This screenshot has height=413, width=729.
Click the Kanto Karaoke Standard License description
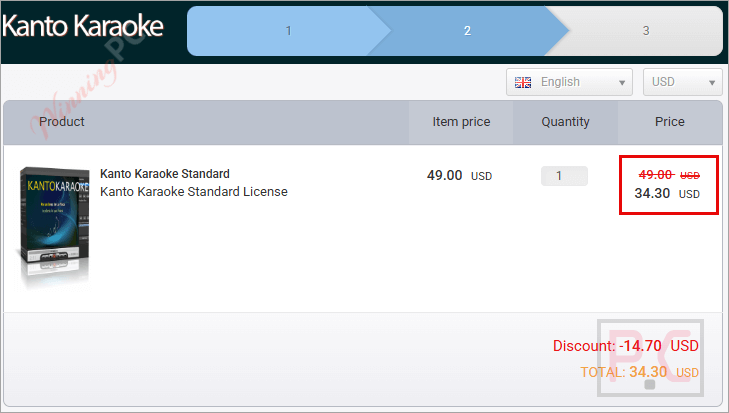194,192
